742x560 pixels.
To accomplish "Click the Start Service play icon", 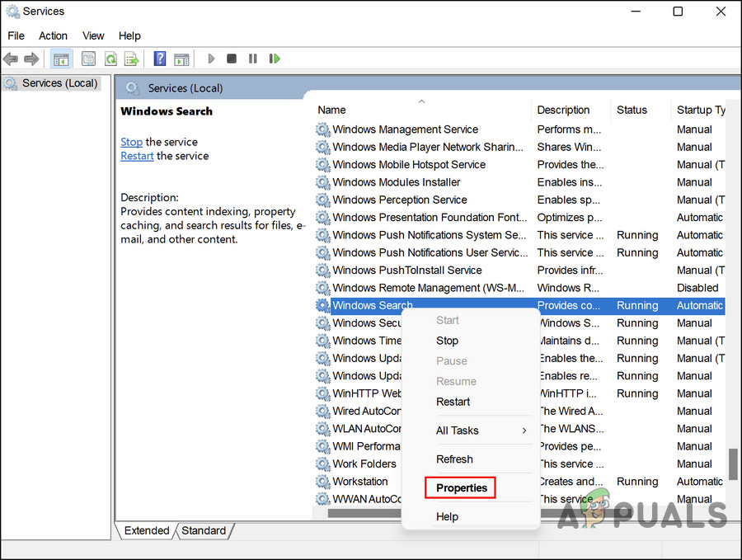I will coord(211,59).
